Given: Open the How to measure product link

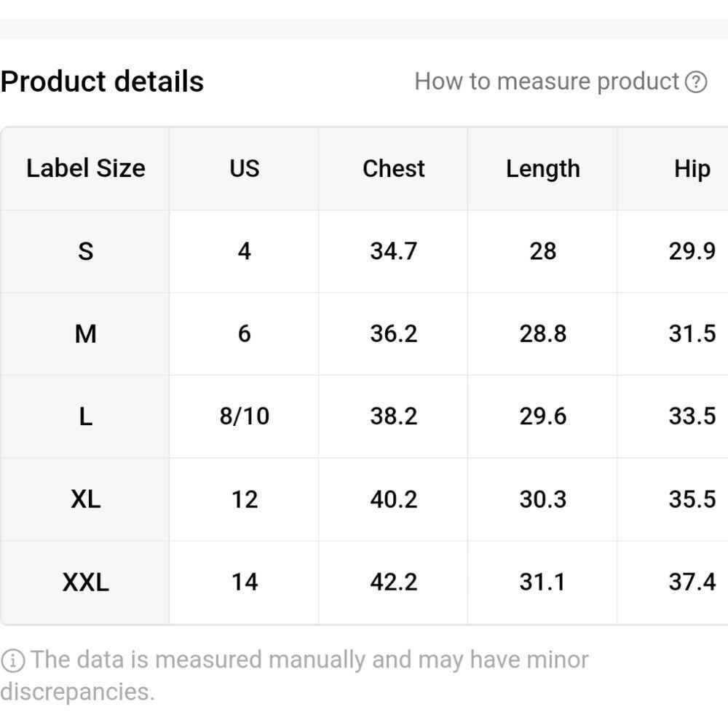Looking at the screenshot, I should tap(546, 82).
